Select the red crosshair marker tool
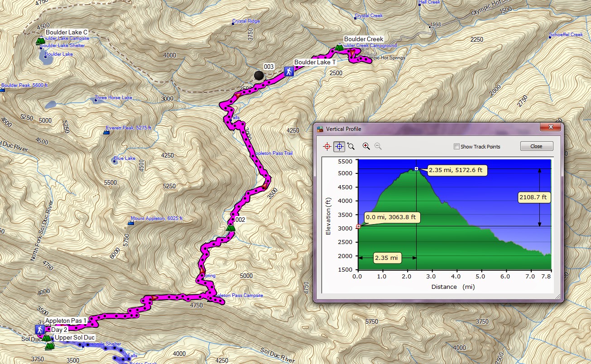Viewport: 591px width, 364px height. [327, 146]
